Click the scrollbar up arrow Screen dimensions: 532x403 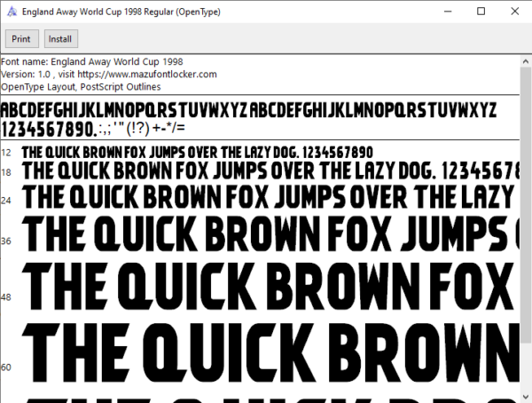526,61
